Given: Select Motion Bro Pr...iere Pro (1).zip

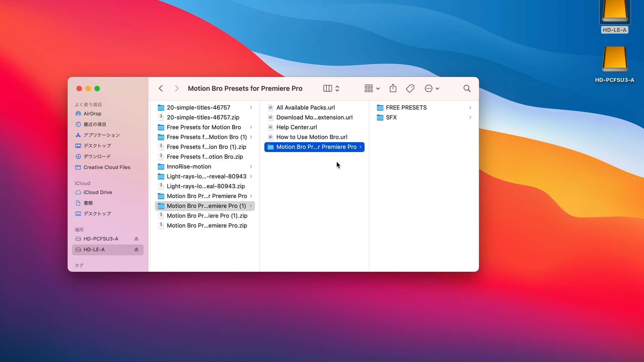Looking at the screenshot, I should click(x=205, y=216).
